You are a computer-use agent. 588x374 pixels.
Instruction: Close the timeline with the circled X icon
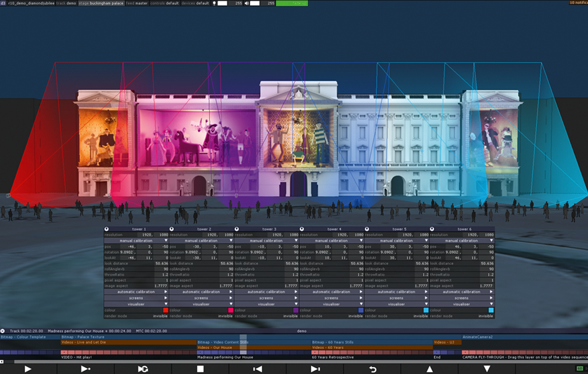(2, 331)
